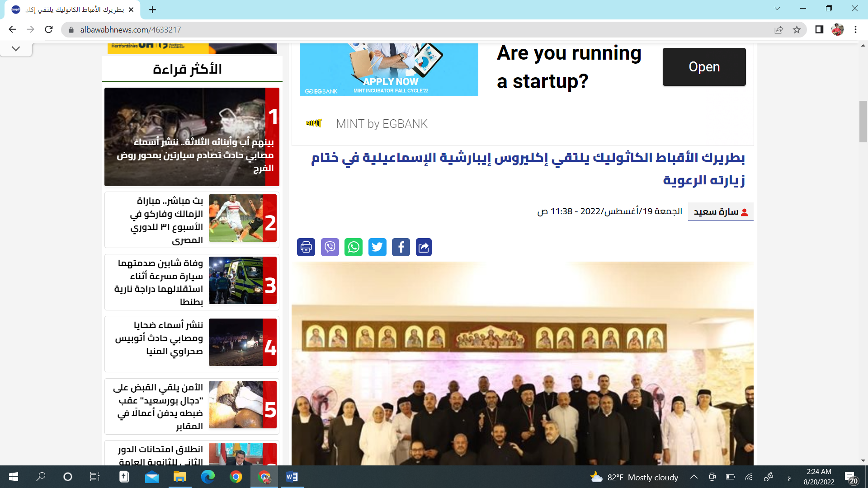
Task: Reload the page
Action: point(49,30)
